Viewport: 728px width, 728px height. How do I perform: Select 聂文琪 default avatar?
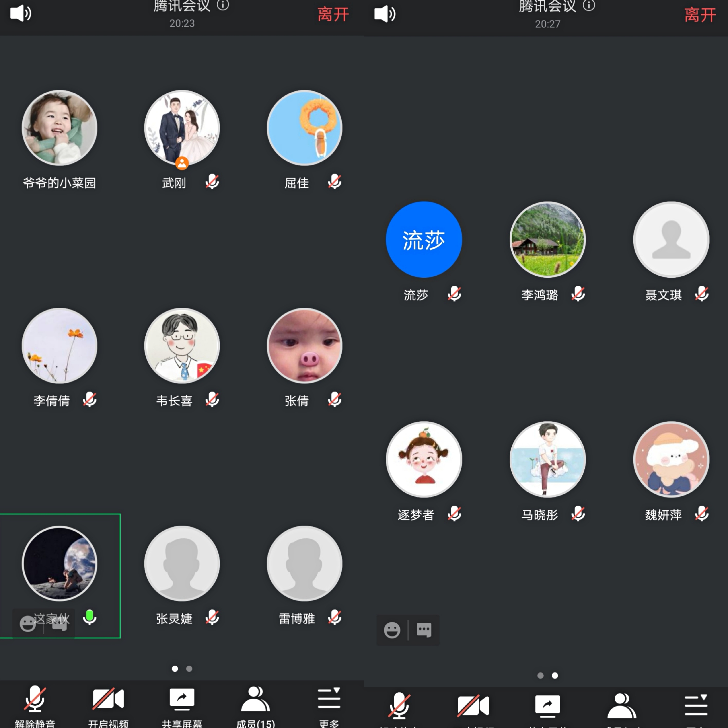point(671,239)
